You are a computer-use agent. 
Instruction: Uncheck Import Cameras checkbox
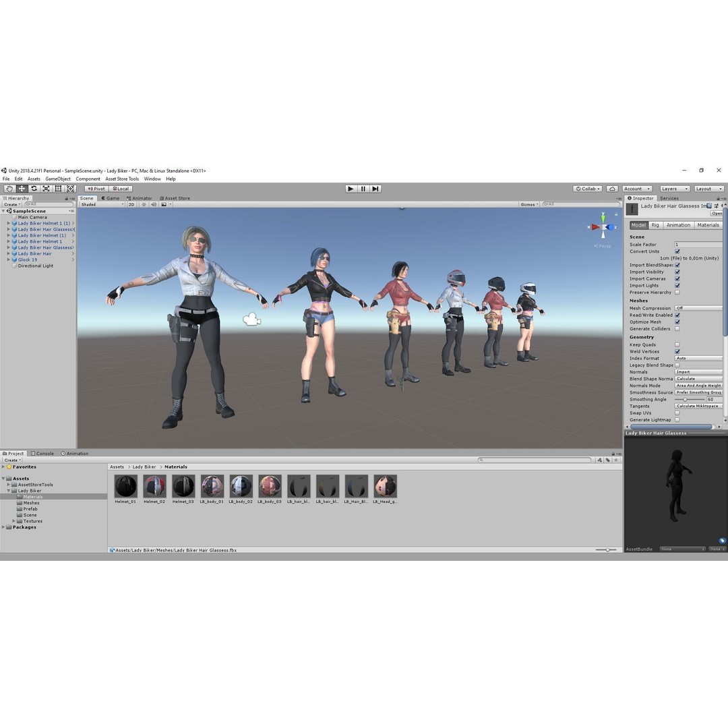677,278
